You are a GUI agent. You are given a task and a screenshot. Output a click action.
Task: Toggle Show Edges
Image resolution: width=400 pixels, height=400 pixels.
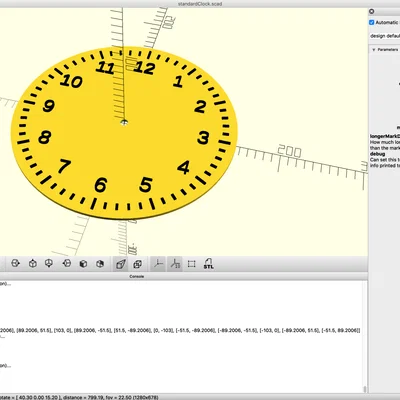click(x=191, y=264)
